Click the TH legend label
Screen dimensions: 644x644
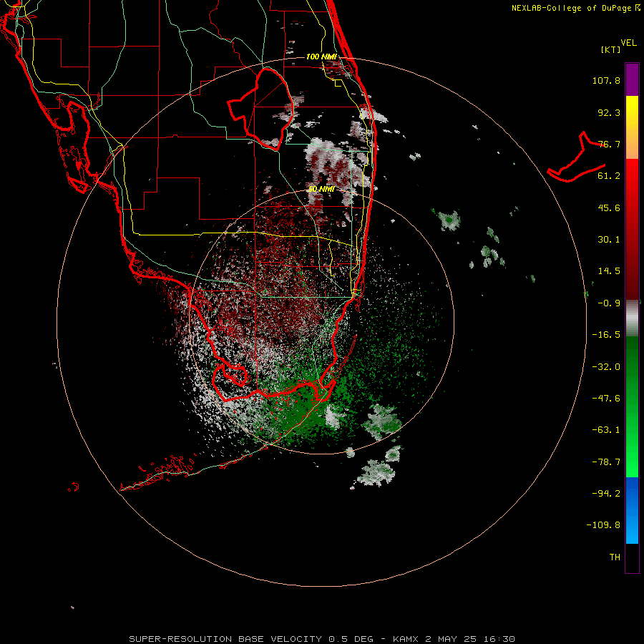coord(615,557)
